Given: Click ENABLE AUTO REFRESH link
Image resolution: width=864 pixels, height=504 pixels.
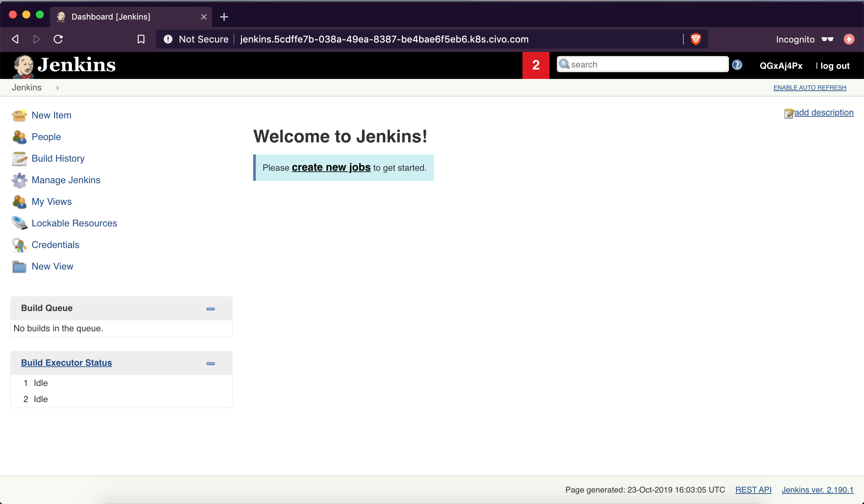Looking at the screenshot, I should (810, 88).
